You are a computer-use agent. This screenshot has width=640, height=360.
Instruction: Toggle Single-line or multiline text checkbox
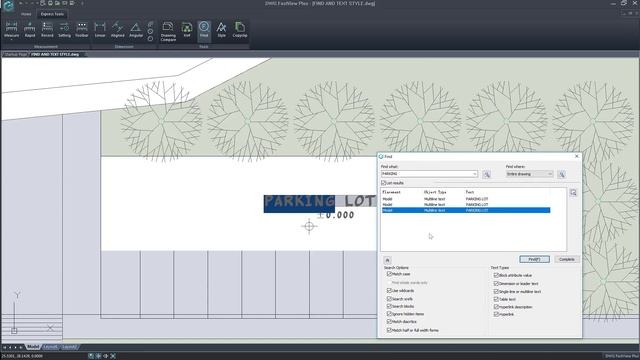click(496, 291)
